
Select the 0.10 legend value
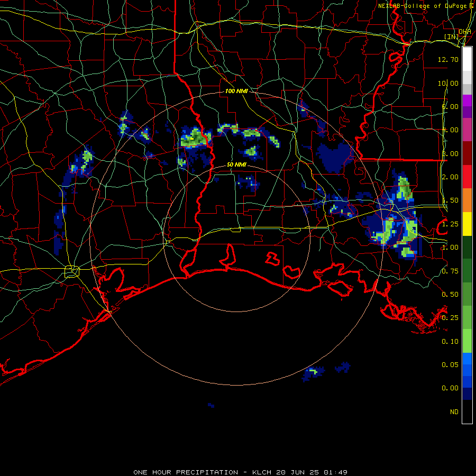pyautogui.click(x=450, y=342)
